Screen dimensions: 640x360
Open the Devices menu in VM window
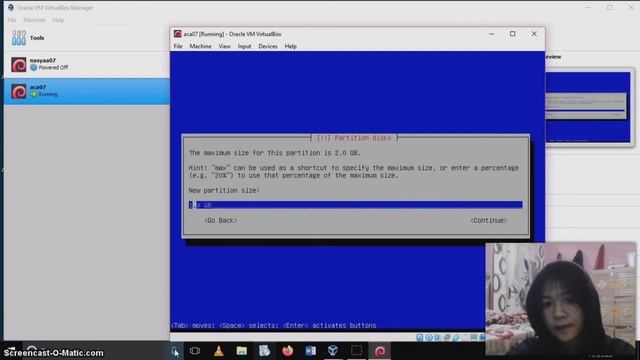[268, 47]
